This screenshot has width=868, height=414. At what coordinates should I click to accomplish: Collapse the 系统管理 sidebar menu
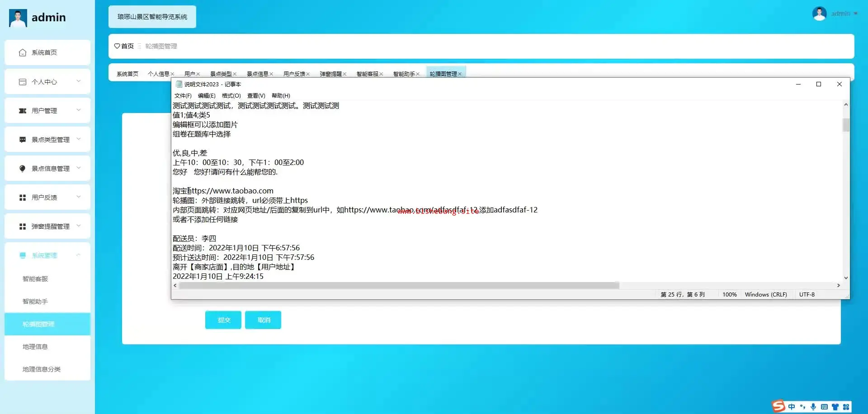79,255
